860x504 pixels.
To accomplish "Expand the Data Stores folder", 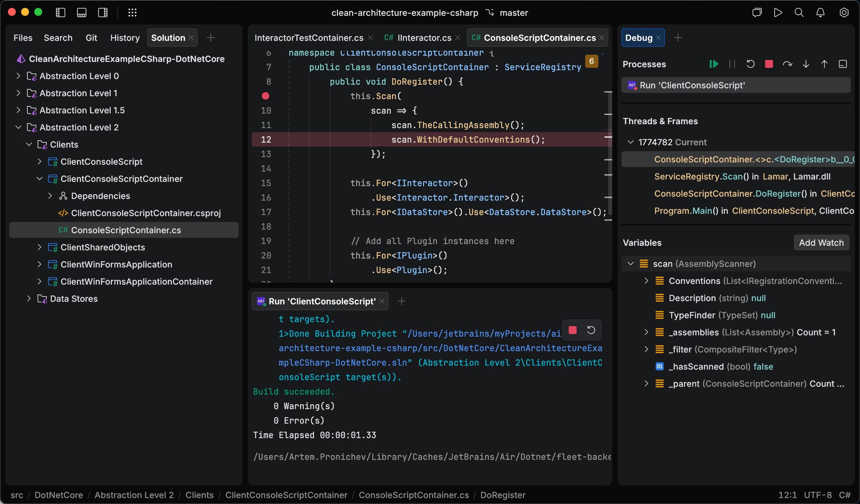I will coord(29,298).
